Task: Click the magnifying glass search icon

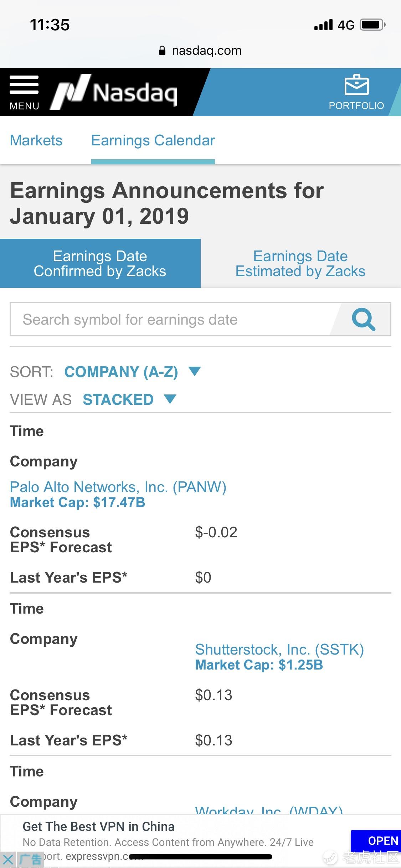Action: tap(363, 319)
